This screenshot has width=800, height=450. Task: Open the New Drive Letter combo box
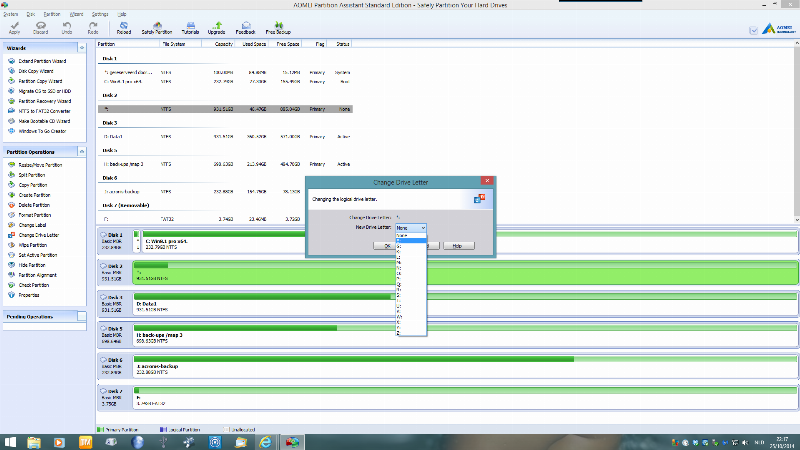pyautogui.click(x=411, y=228)
